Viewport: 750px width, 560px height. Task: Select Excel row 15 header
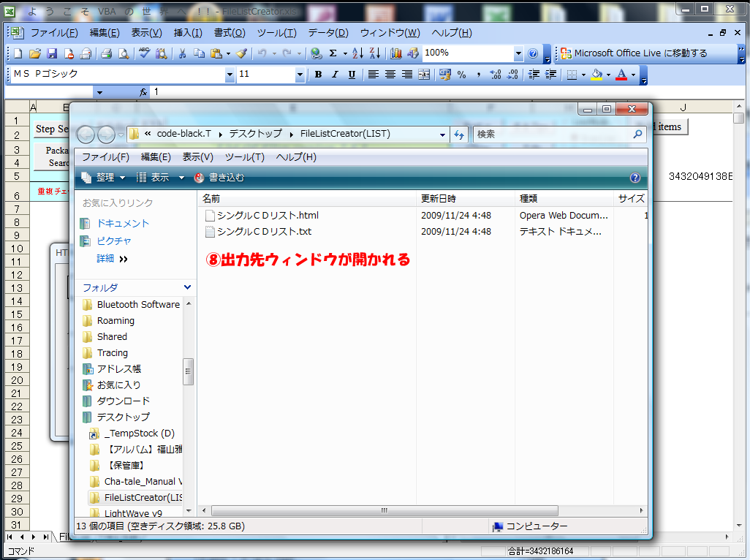tap(17, 314)
